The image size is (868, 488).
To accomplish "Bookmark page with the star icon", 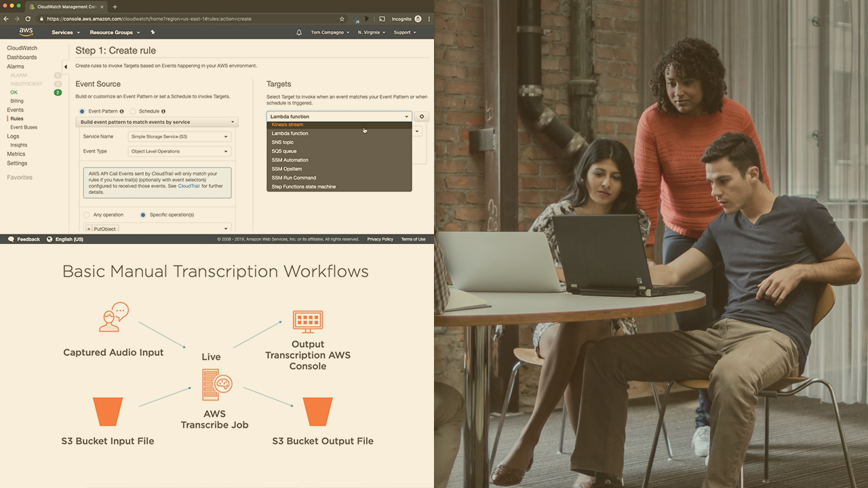I will point(342,19).
